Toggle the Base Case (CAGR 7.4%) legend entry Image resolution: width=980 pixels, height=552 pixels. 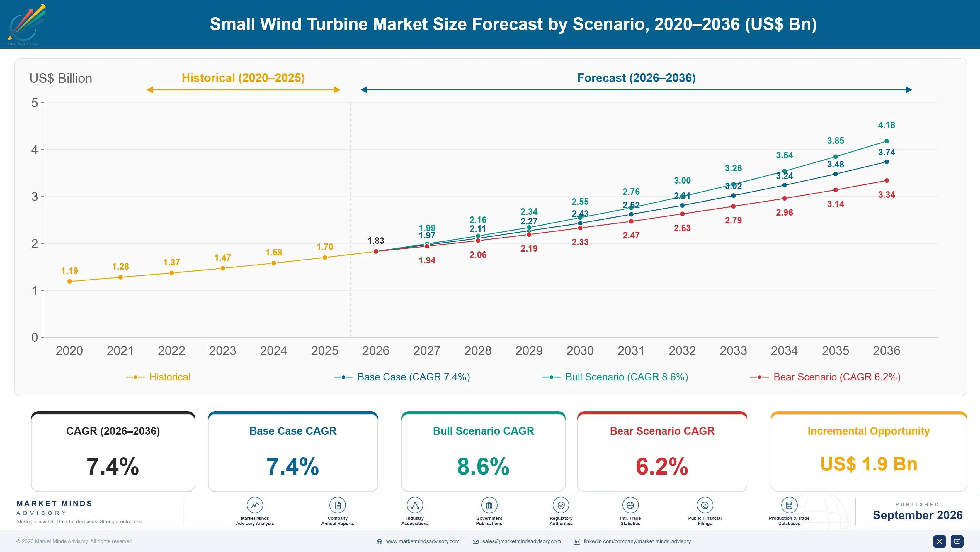click(x=402, y=377)
